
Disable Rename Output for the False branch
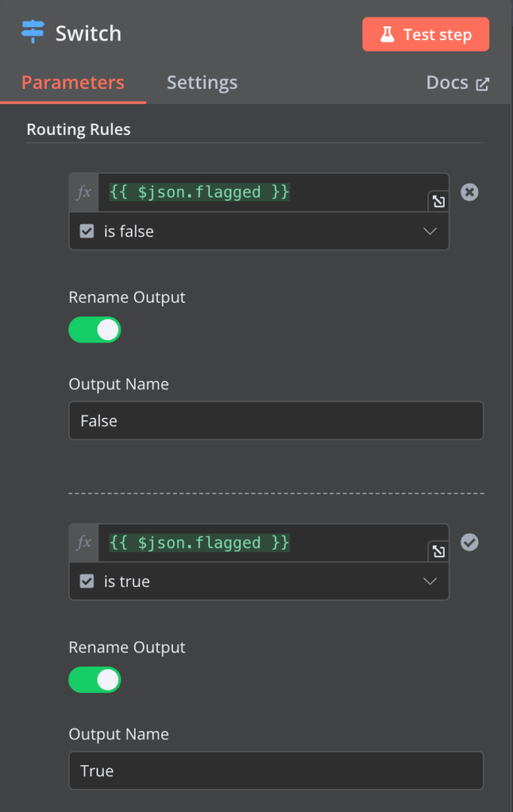[94, 330]
